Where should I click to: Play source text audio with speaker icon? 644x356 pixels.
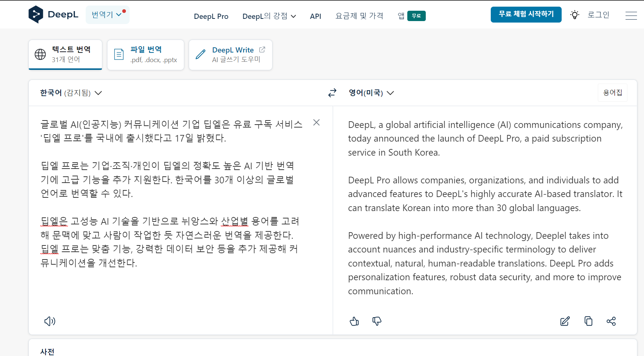50,321
